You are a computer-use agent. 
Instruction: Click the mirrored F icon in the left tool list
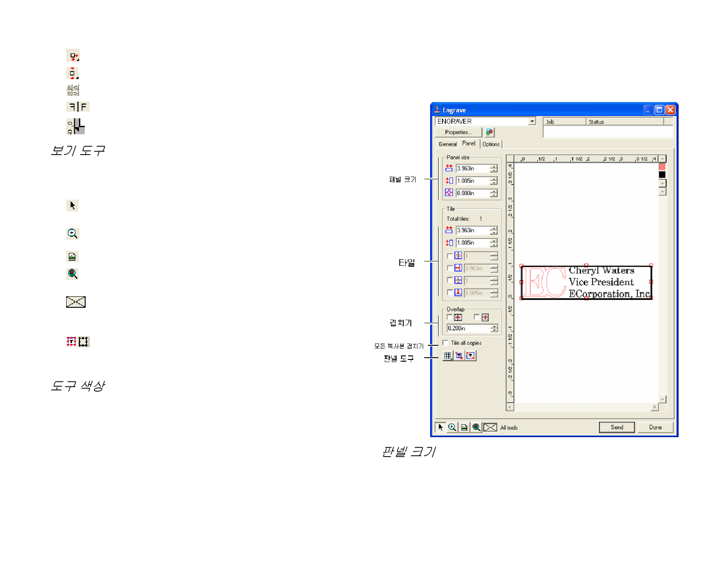coord(78,107)
